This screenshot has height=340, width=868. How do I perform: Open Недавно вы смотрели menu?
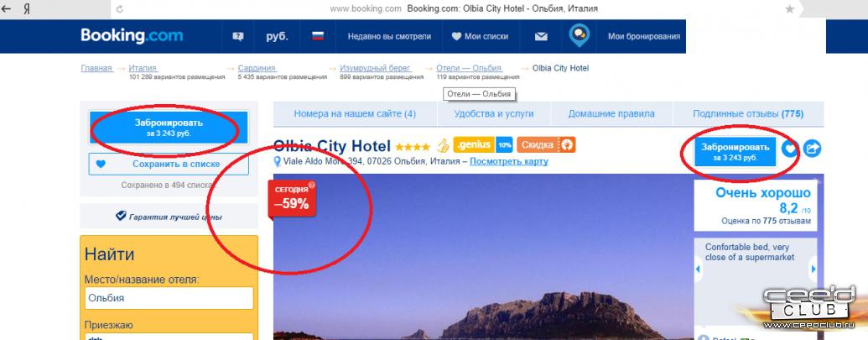(x=389, y=37)
